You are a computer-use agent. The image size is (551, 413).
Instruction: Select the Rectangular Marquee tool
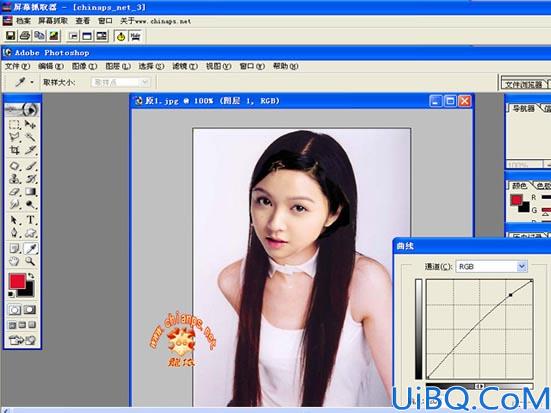click(x=14, y=124)
